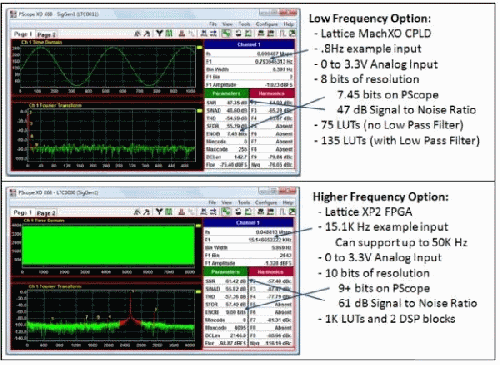Screen dimensions: 500x365
Task: Click Y-shaped toolbar icon in bottom window
Action: 159,212
